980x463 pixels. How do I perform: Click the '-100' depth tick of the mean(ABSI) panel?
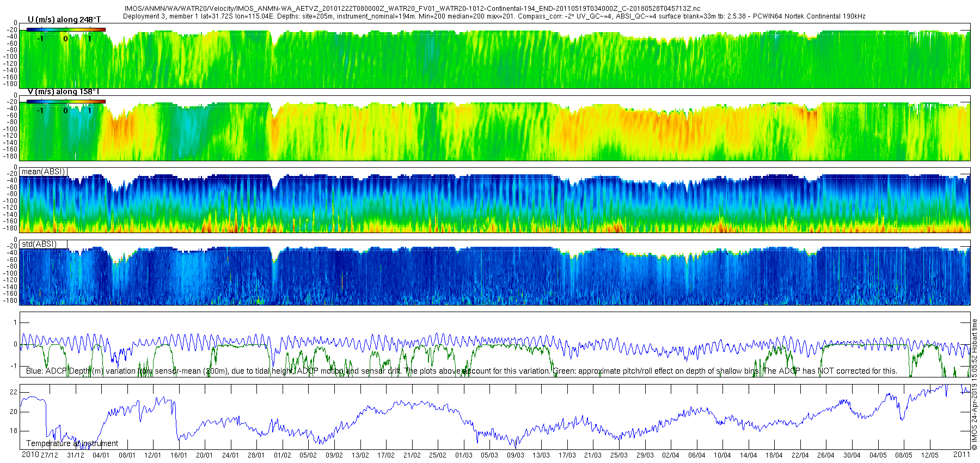click(10, 201)
